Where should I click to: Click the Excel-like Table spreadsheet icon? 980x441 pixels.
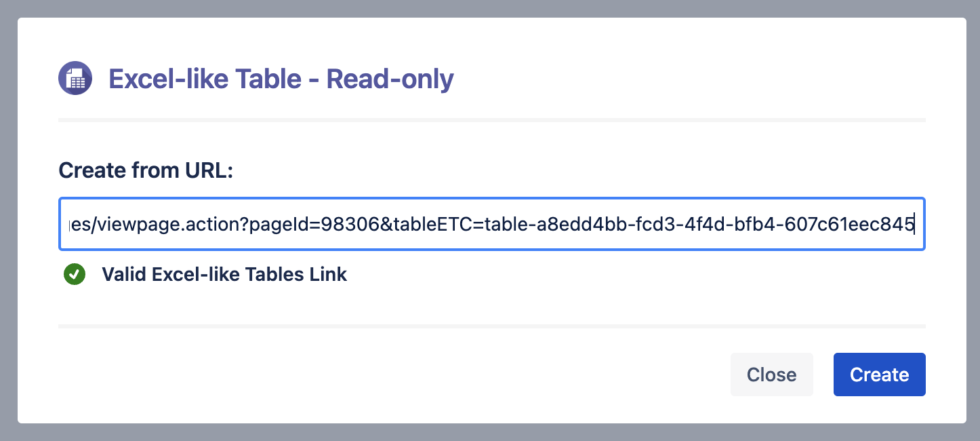75,79
